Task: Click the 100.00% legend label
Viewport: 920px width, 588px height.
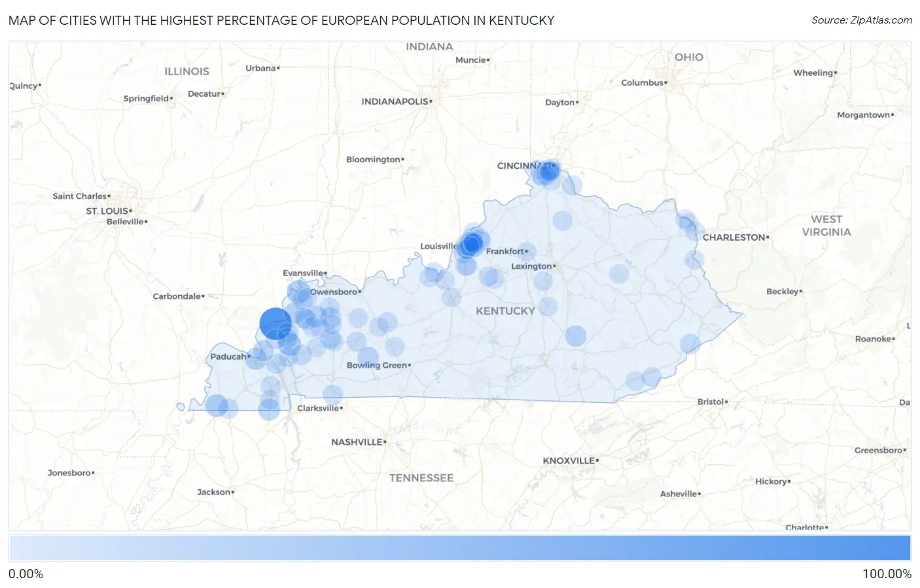Action: pos(887,574)
